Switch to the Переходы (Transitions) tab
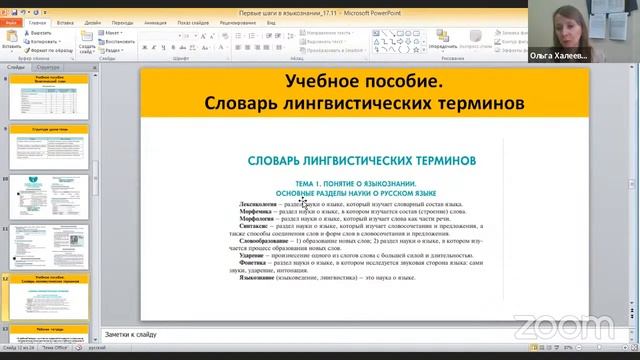The image size is (640, 360). pyautogui.click(x=122, y=23)
